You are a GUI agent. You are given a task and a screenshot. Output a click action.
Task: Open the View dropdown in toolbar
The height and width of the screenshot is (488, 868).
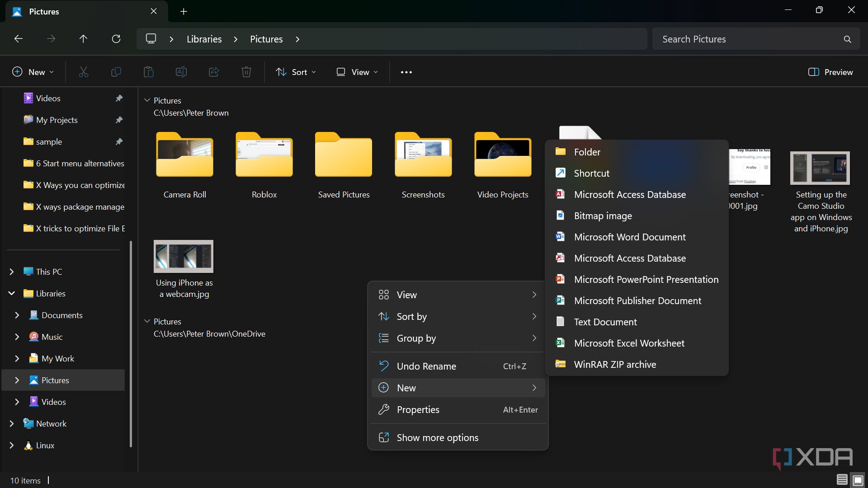pos(357,72)
